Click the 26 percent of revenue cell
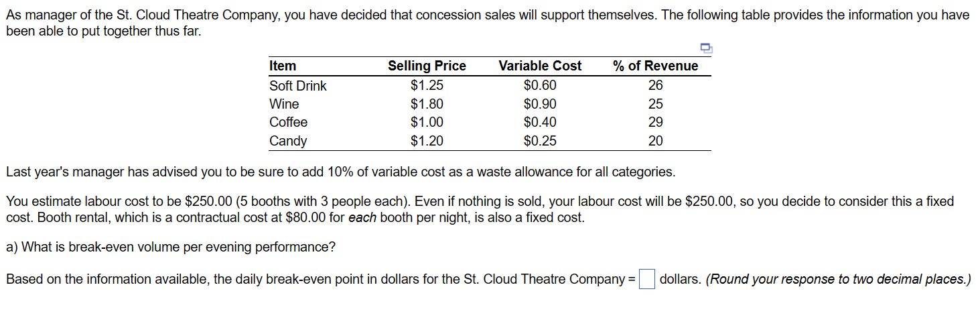The height and width of the screenshot is (334, 980). coord(656,86)
